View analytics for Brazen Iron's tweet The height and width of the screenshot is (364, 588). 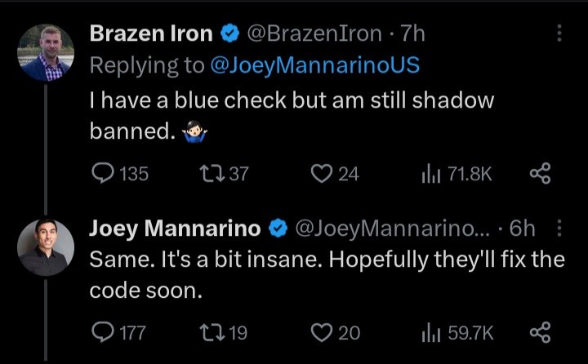[x=430, y=173]
